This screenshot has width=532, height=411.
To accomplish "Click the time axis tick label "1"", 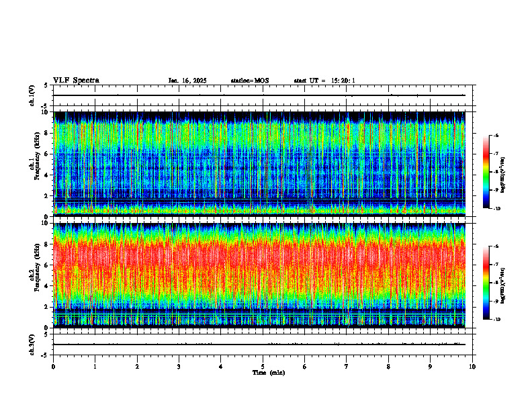I will pos(95,367).
